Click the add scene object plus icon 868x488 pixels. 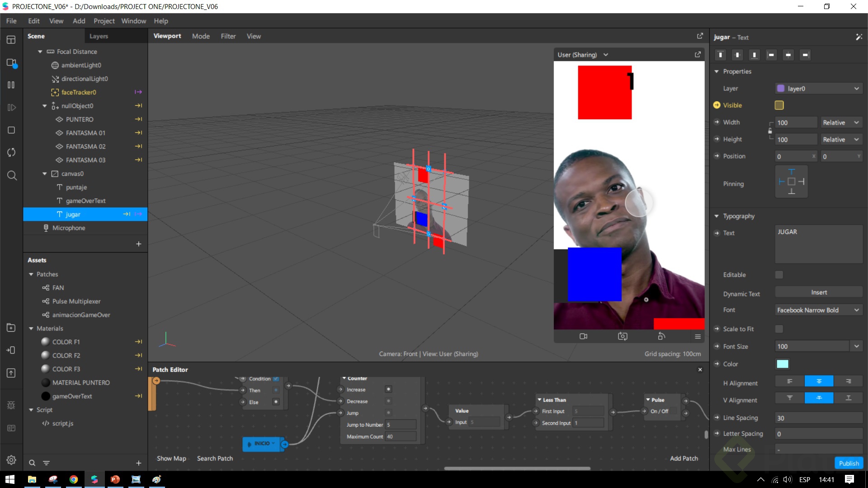[138, 244]
